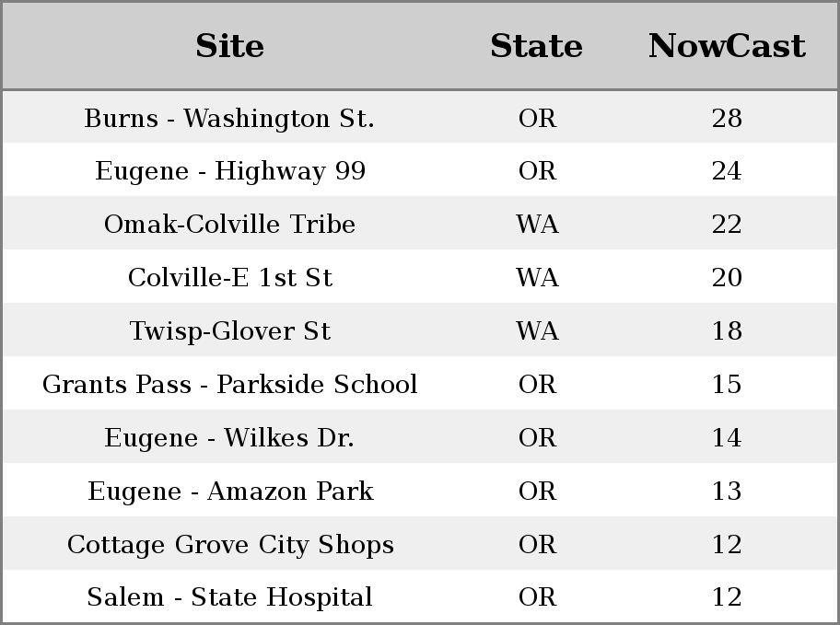
Task: Select Cottage Grove City Shops
Action: [230, 545]
